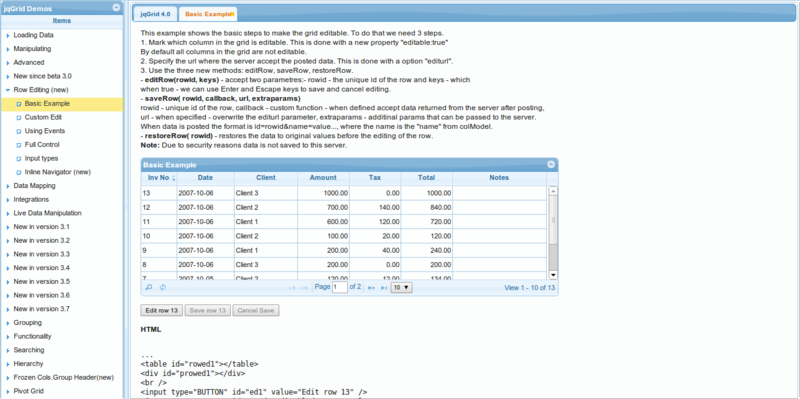Viewport: 800px width, 399px height.
Task: Expand the Pivot Grid tree node
Action: click(x=8, y=391)
